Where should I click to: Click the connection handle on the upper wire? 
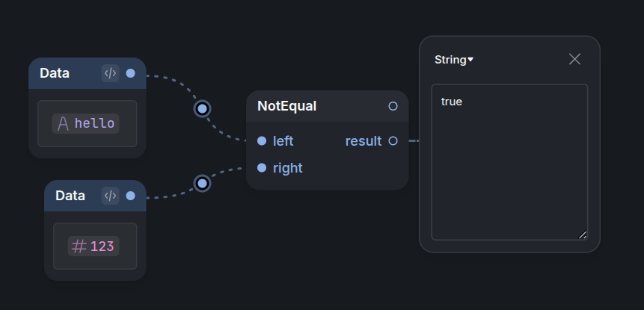202,108
